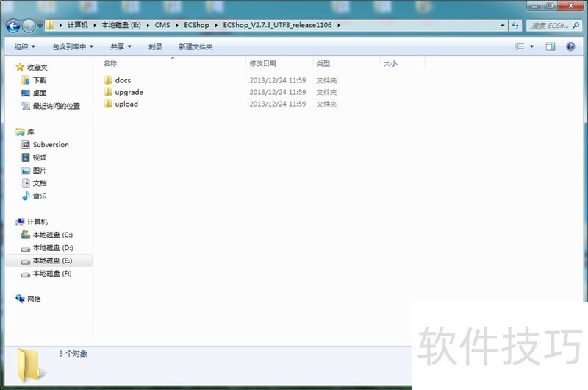588x390 pixels.
Task: Select ECShop_V2.7.3_UTF8_release1106 breadcrumb segment
Action: tap(277, 25)
